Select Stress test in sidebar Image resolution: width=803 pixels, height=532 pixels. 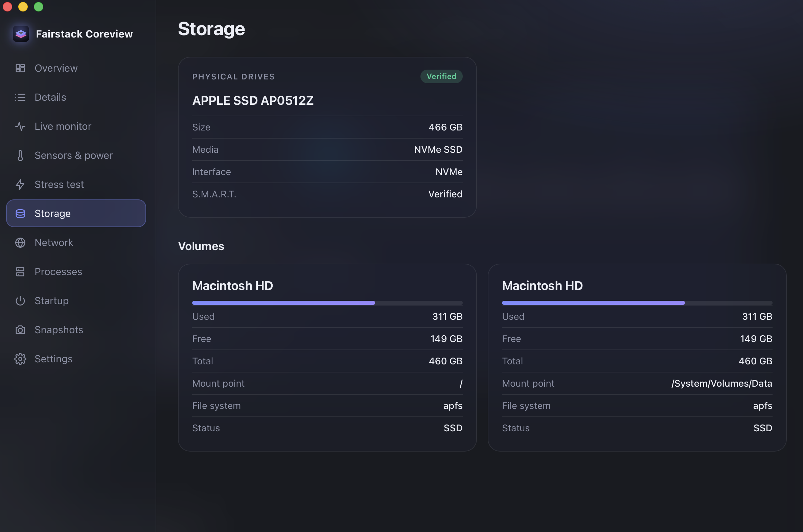click(76, 185)
